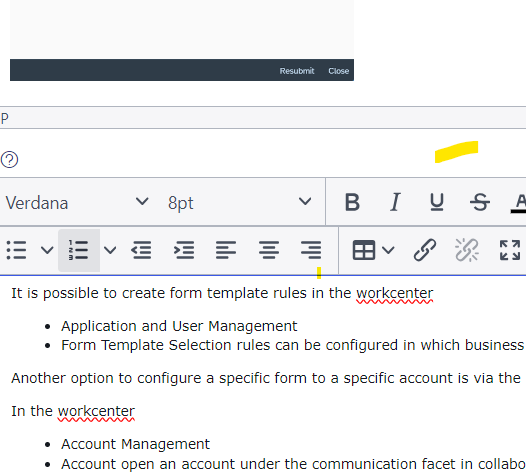The image size is (526, 476).
Task: Click the Close button in dark bar
Action: [338, 71]
